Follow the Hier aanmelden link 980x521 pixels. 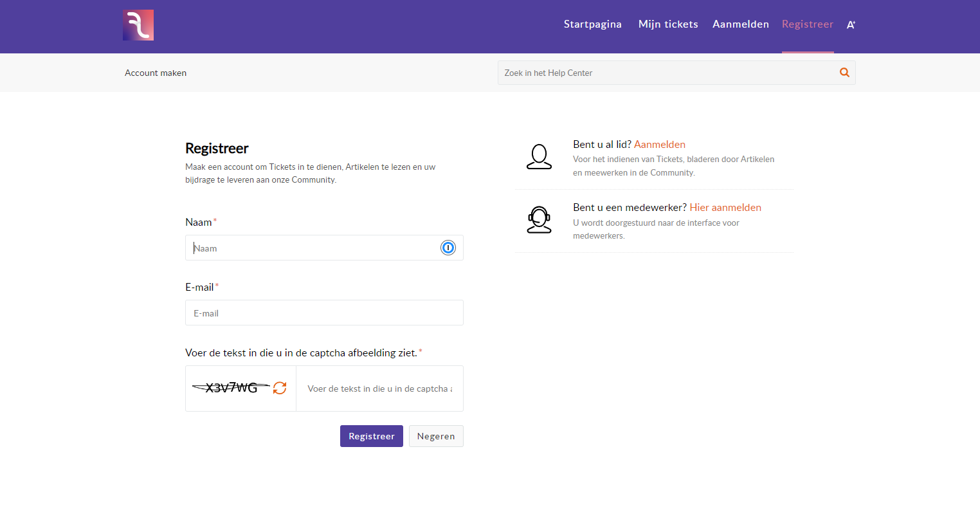tap(725, 208)
